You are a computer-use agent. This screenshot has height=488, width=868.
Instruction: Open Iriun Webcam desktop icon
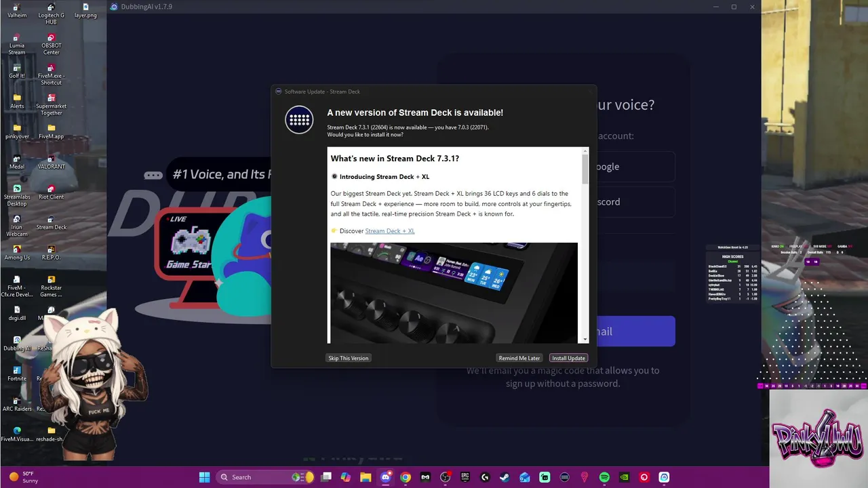point(17,226)
